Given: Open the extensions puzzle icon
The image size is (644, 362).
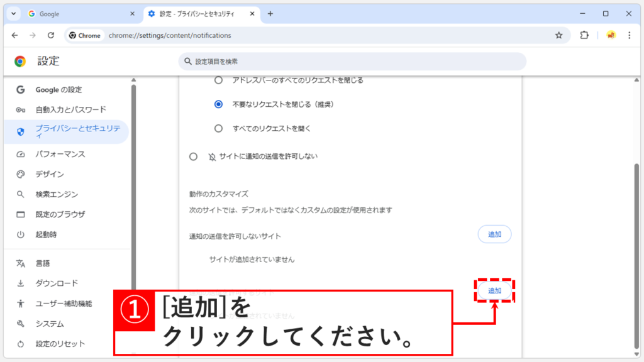Looking at the screenshot, I should [584, 35].
